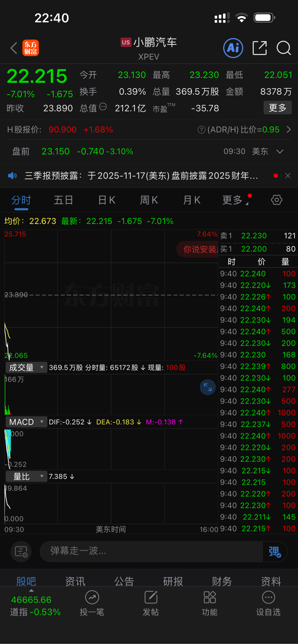
Task: Expand chart to fullscreen icon
Action: pyautogui.click(x=208, y=387)
